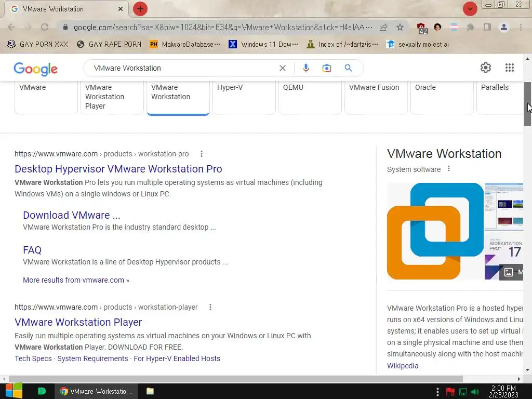Go forward in browser history
This screenshot has height=399, width=532.
point(28,27)
